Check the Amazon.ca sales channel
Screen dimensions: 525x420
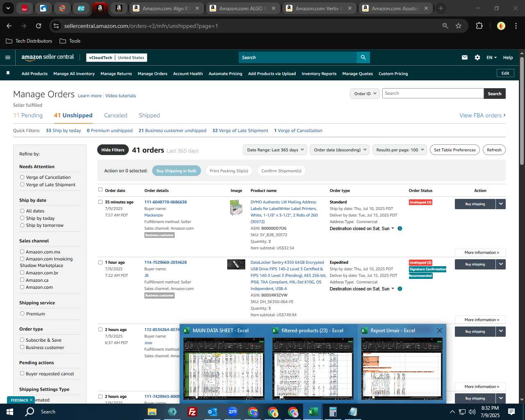[x=22, y=280]
